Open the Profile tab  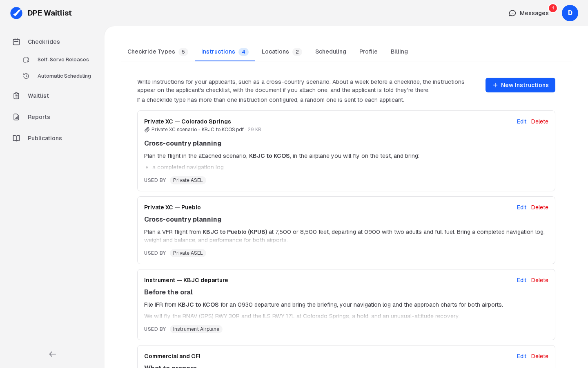click(x=368, y=52)
